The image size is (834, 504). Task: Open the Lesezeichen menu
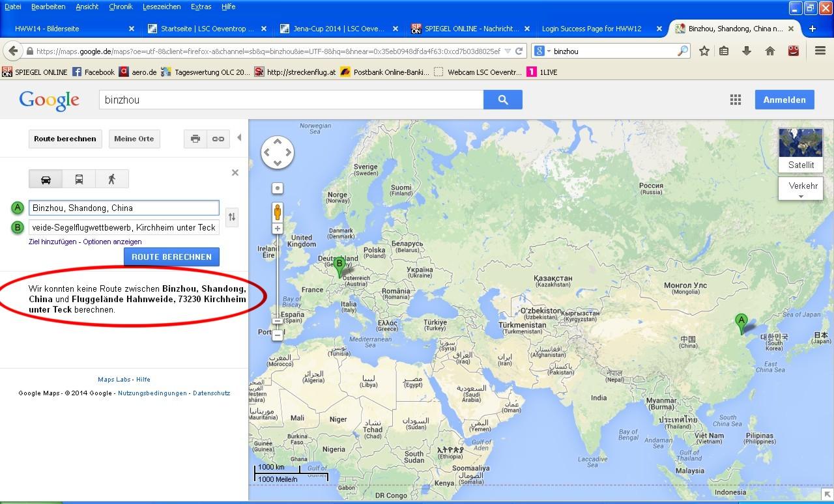coord(160,7)
